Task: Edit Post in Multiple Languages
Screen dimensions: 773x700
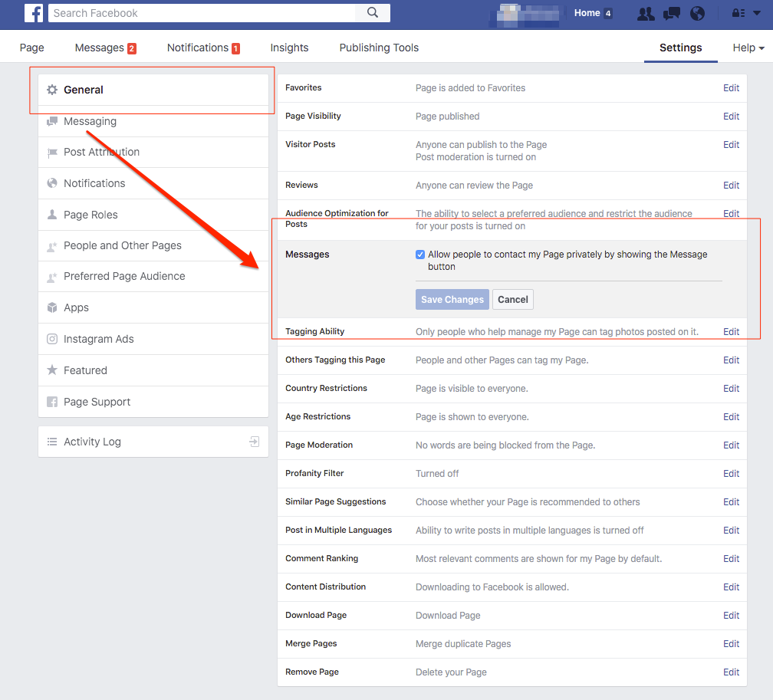Action: tap(731, 531)
